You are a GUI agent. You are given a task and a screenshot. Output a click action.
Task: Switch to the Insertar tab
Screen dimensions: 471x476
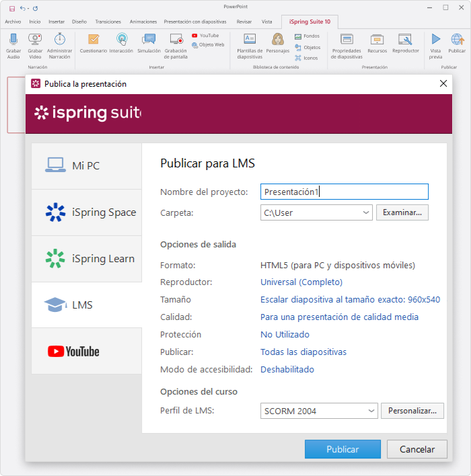coord(57,22)
